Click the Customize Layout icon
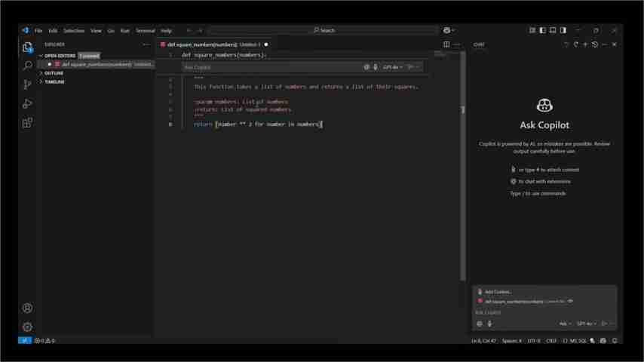 pyautogui.click(x=532, y=30)
